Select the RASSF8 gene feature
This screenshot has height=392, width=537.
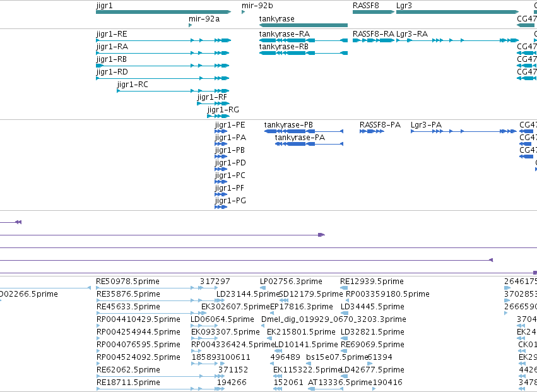[374, 12]
